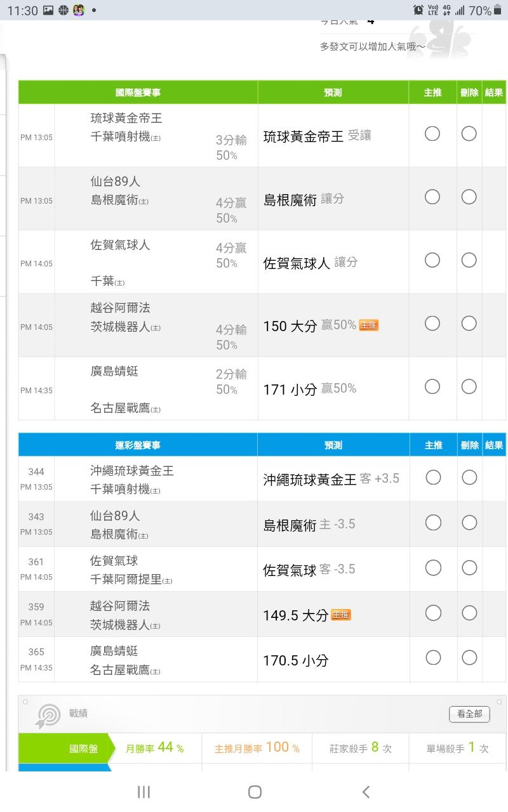Click the 國際盤賽事 table header
Viewport: 508px width, 812px height.
(x=138, y=93)
